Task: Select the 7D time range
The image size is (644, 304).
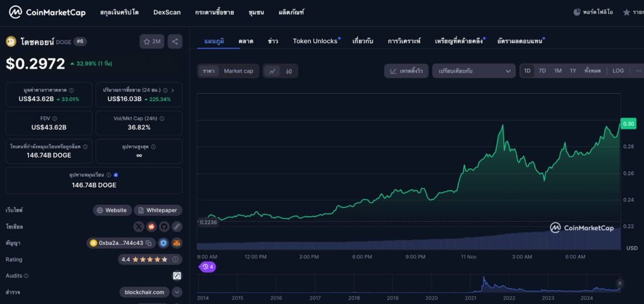Action: (542, 71)
